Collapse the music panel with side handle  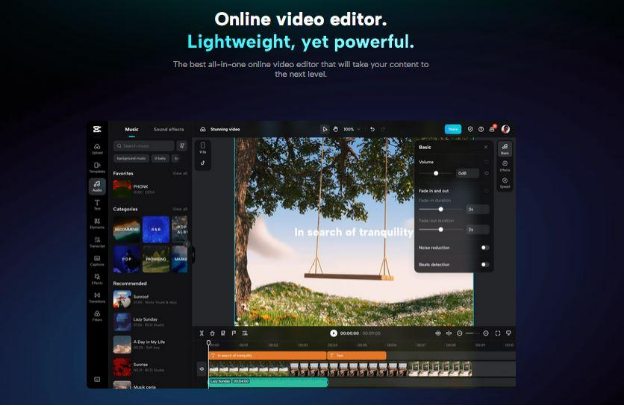193,254
